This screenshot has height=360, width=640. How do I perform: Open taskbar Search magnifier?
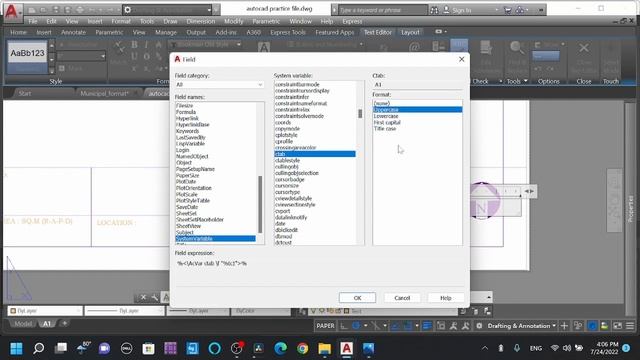coord(39,348)
